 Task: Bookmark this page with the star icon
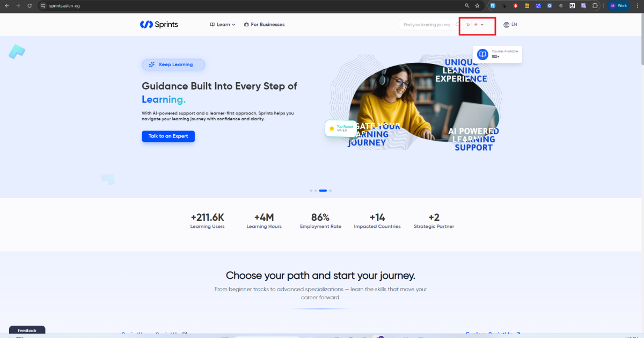[x=477, y=5]
